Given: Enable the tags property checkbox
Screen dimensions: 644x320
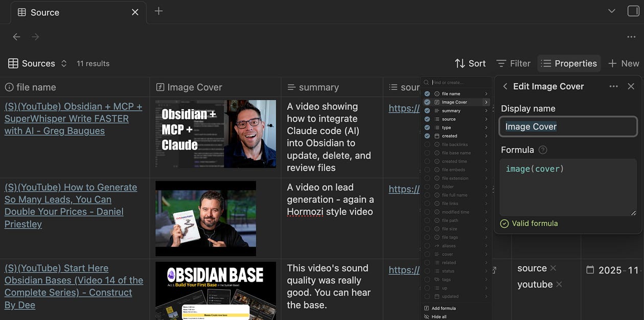Looking at the screenshot, I should pos(427,280).
